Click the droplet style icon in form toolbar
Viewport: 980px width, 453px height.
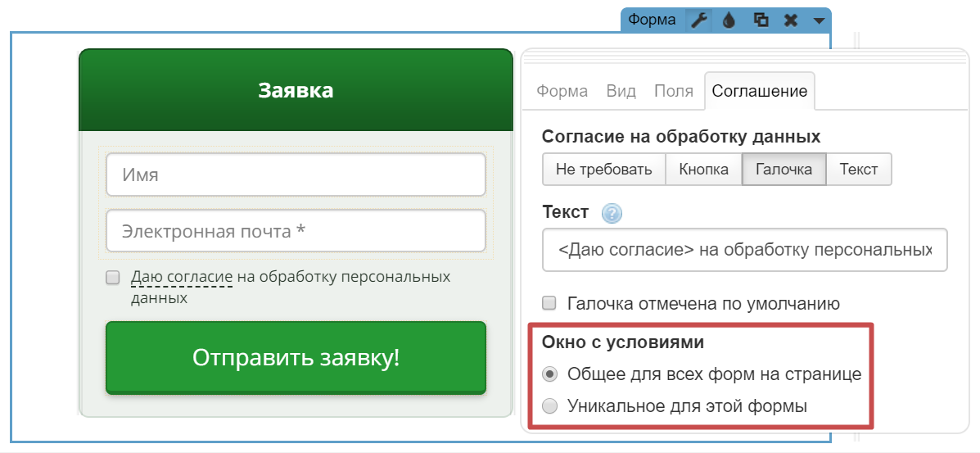pos(729,20)
